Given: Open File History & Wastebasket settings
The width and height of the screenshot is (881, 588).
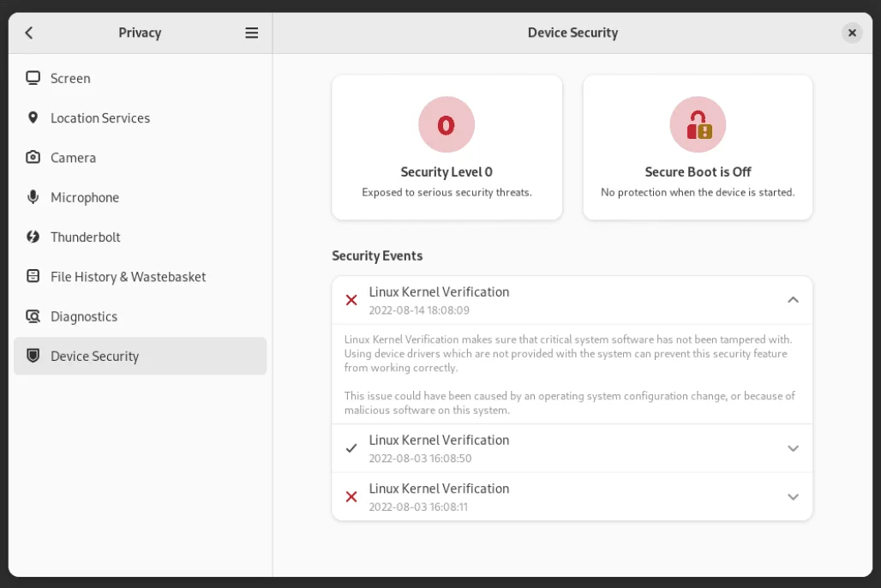Looking at the screenshot, I should coord(140,277).
